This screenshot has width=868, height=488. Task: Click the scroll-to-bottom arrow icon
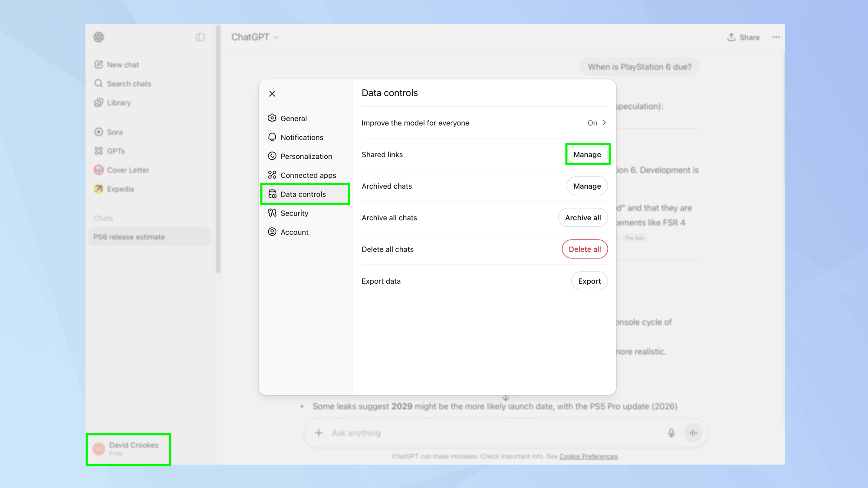[x=506, y=398]
